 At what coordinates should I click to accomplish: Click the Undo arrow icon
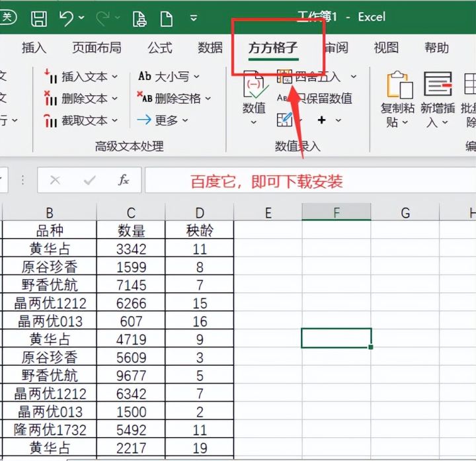point(67,19)
